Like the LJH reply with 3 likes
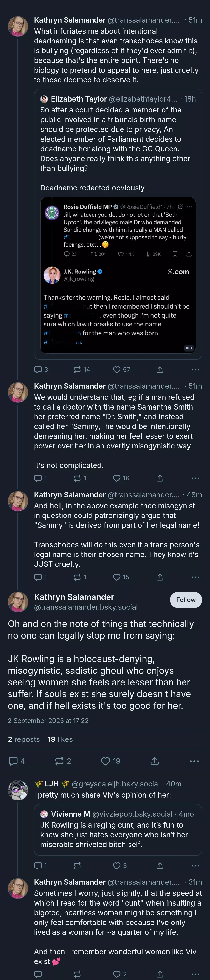This screenshot has height=980, width=210. tap(120, 865)
